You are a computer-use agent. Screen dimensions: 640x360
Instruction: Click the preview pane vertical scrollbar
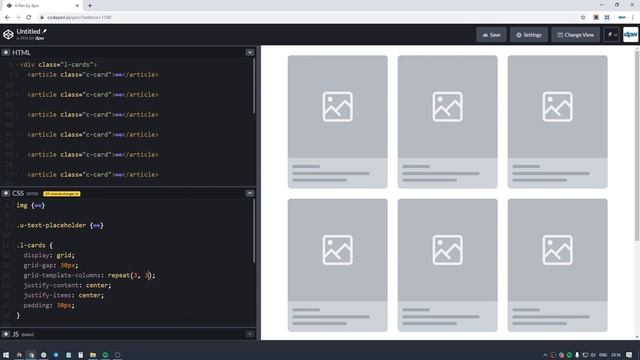point(637,145)
